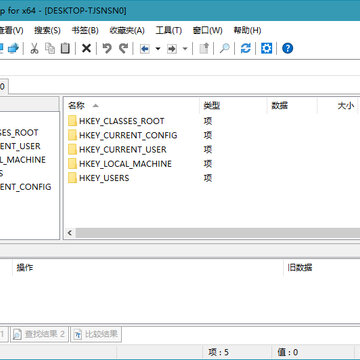Click the Cut scissors icon
360x360 pixels.
(x=34, y=49)
